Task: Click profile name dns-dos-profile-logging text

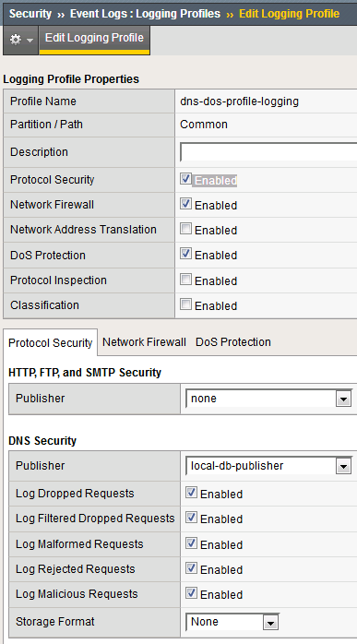Action: point(239,101)
